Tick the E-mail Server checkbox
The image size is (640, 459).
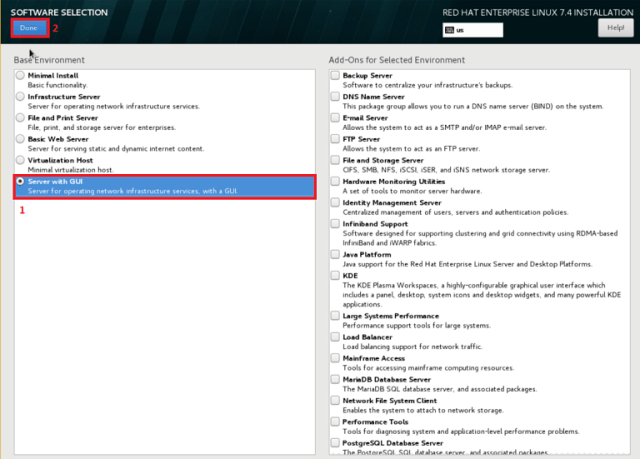click(335, 118)
